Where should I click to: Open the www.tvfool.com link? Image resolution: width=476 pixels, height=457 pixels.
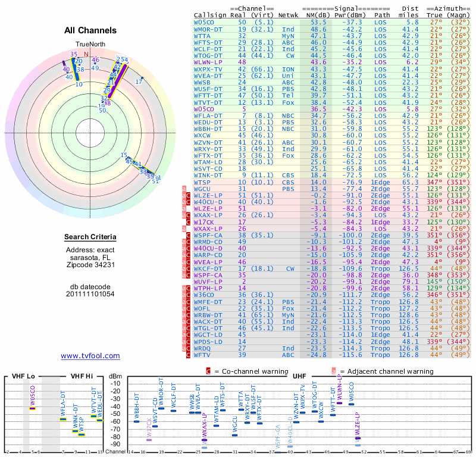(90, 356)
